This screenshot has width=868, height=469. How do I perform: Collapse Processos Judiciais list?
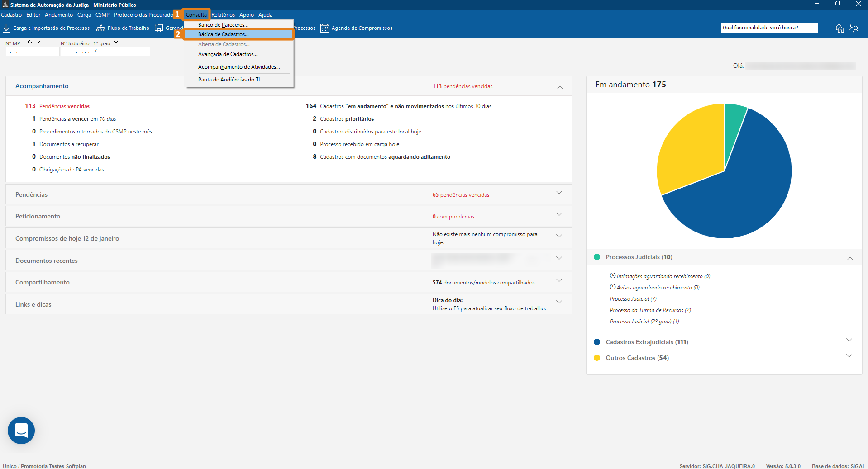(850, 258)
